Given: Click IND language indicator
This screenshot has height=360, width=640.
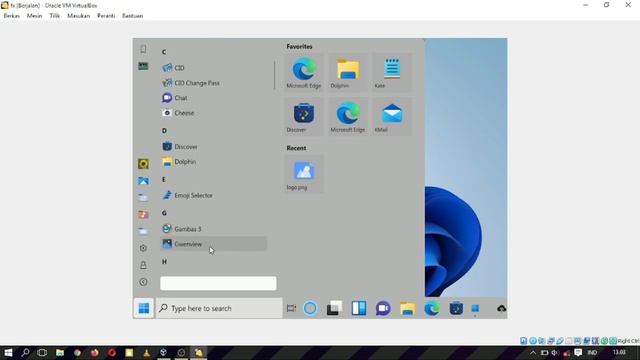Looking at the screenshot, I should [592, 353].
